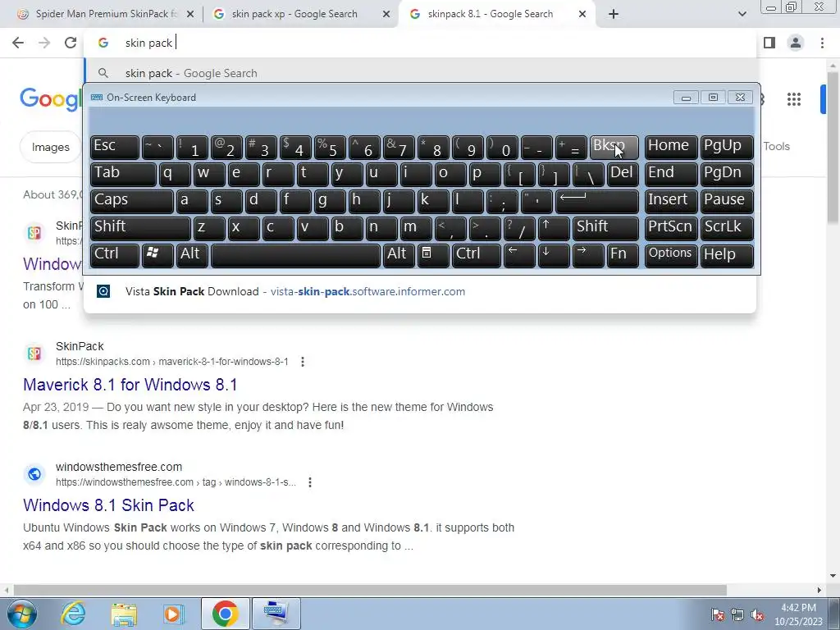This screenshot has height=630, width=840.
Task: Close the skin pack xp tab
Action: [x=386, y=14]
